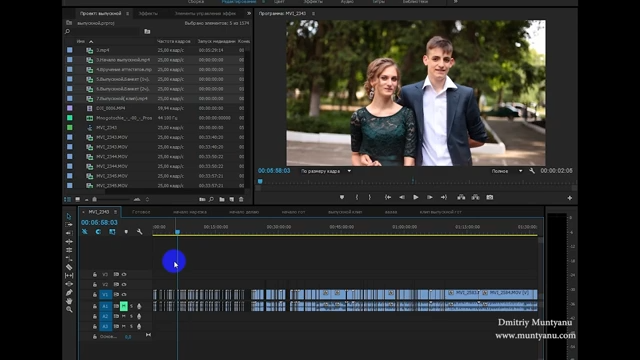Toggle visibility eye of track V2
This screenshot has height=360, width=640.
[x=124, y=284]
